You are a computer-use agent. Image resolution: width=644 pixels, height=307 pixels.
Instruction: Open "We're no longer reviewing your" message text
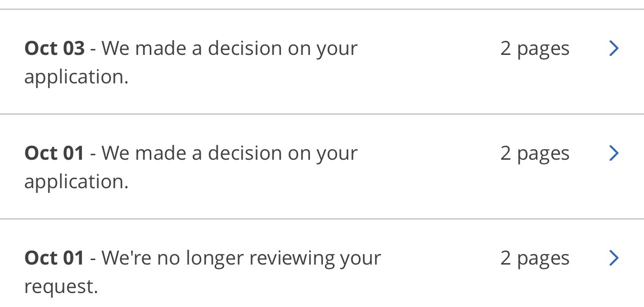(x=241, y=258)
